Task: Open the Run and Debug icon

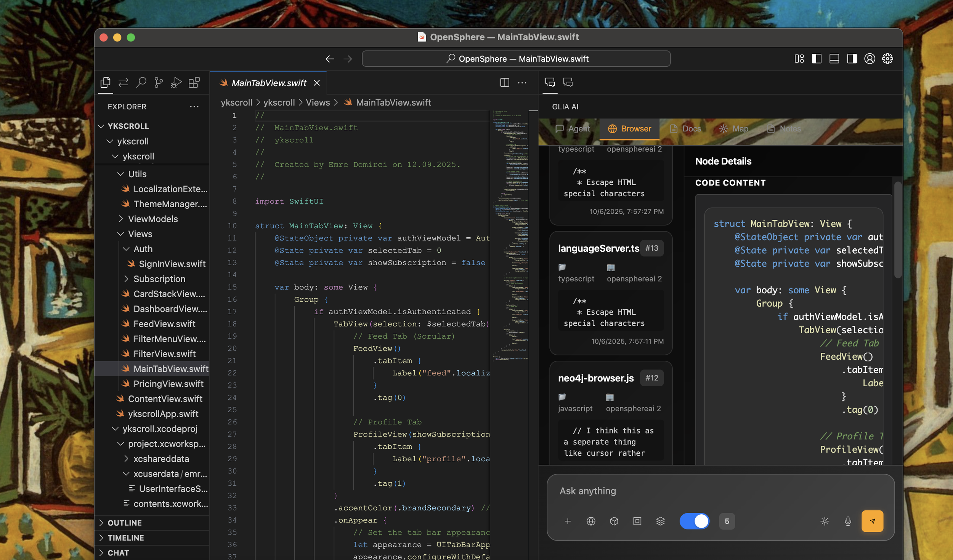Action: pos(176,82)
